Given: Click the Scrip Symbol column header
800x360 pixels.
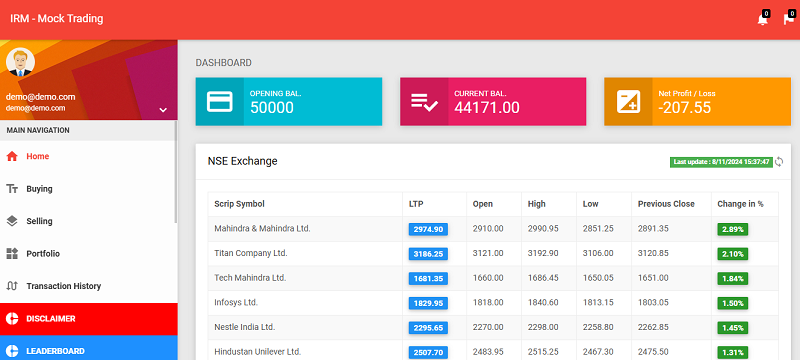Looking at the screenshot, I should [x=239, y=204].
